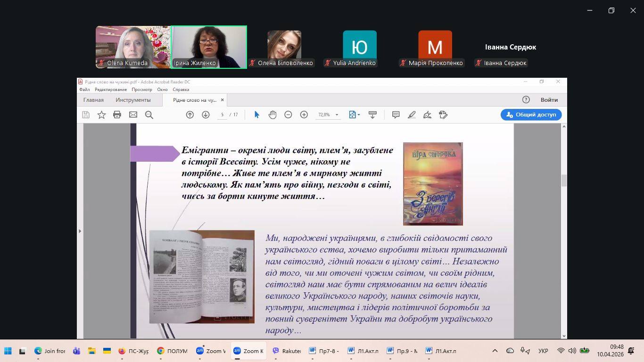
Task: Send file by email envelope icon
Action: pyautogui.click(x=133, y=115)
